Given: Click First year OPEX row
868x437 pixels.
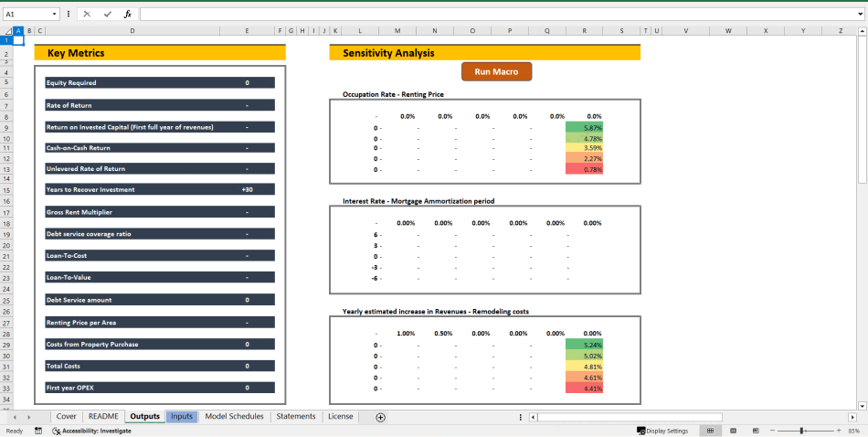Looking at the screenshot, I should [160, 388].
